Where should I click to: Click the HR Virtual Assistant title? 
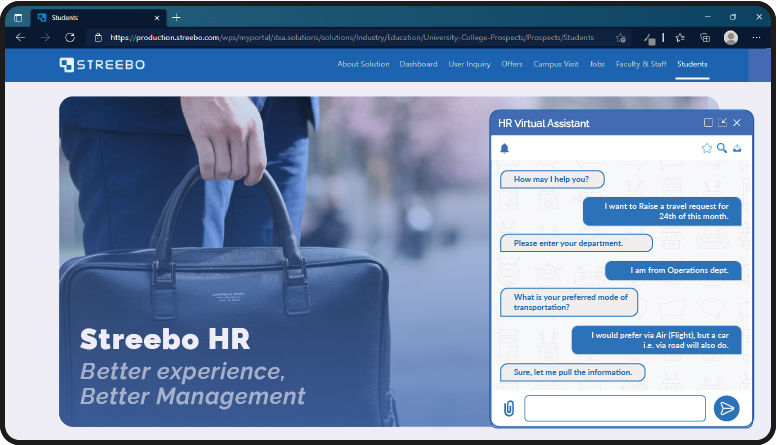[x=544, y=123]
